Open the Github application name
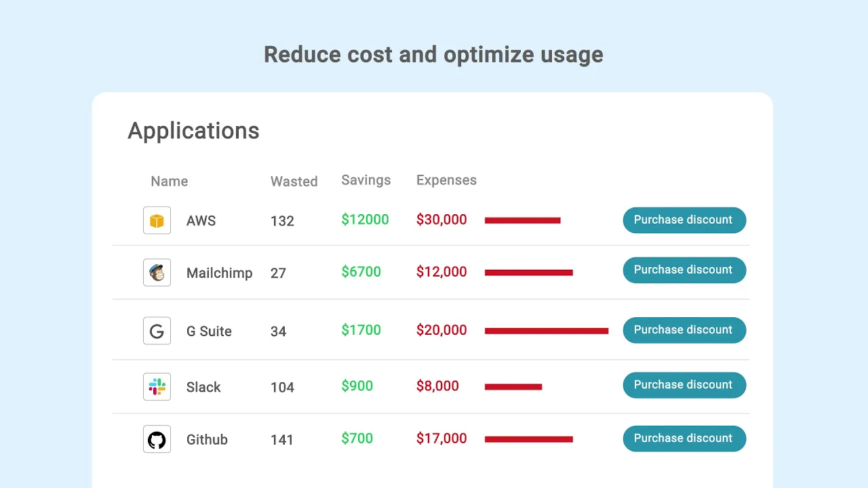Image resolution: width=868 pixels, height=488 pixels. pyautogui.click(x=207, y=439)
